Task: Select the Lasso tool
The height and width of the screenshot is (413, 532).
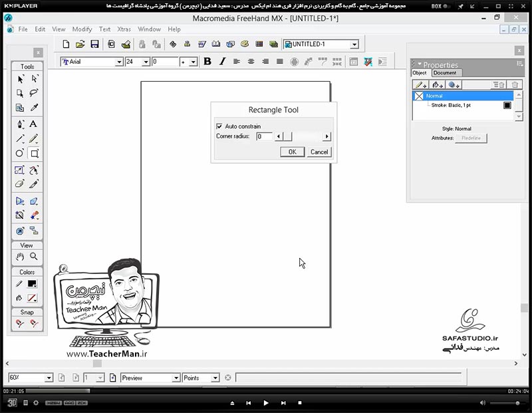Action: (x=34, y=93)
